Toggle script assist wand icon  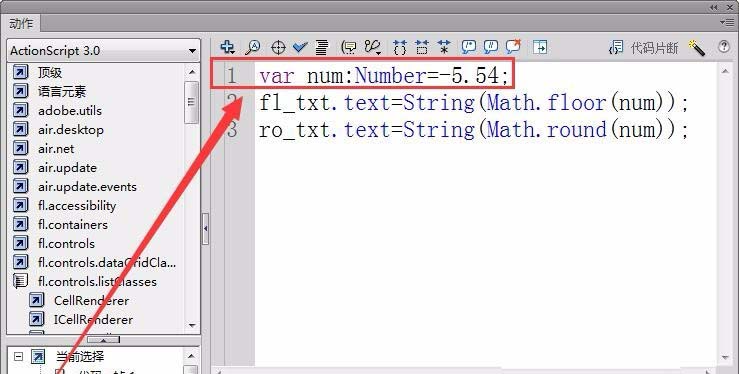coord(696,48)
